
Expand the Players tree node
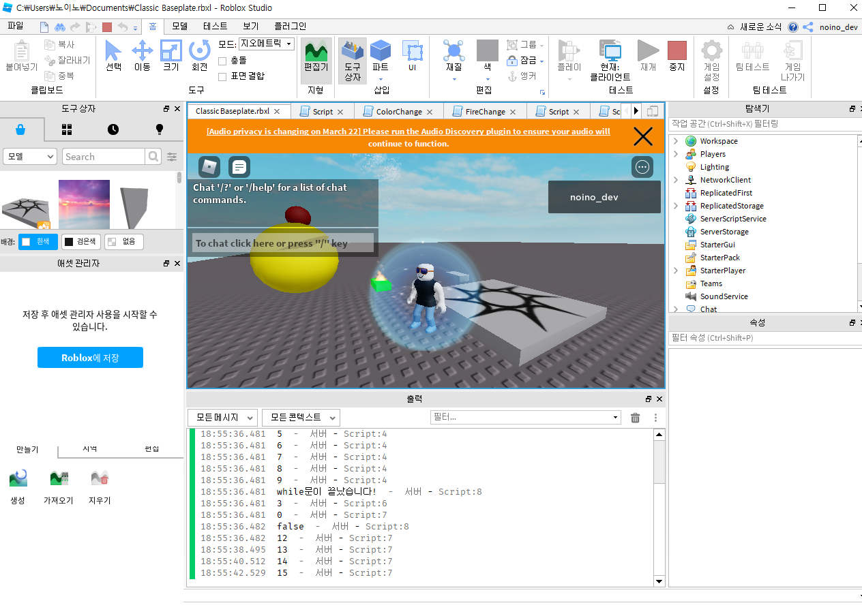pos(676,154)
